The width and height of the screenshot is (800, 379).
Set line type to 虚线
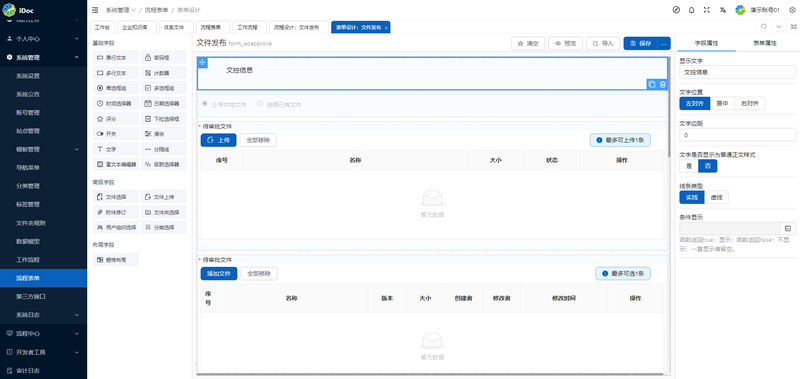(x=716, y=197)
